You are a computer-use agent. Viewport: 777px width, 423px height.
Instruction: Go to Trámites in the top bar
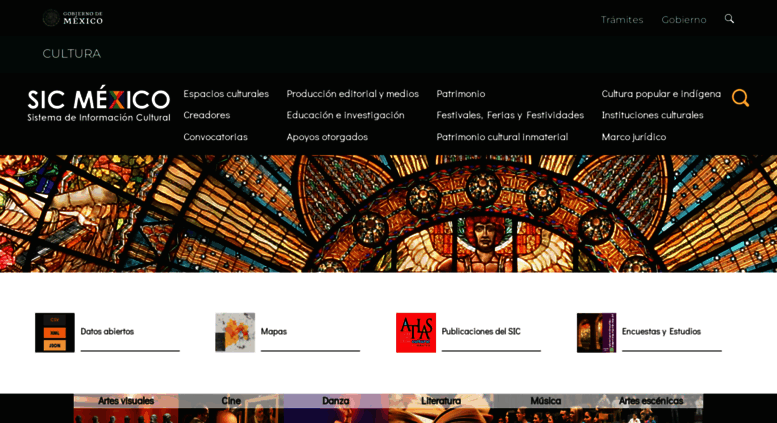click(x=622, y=20)
